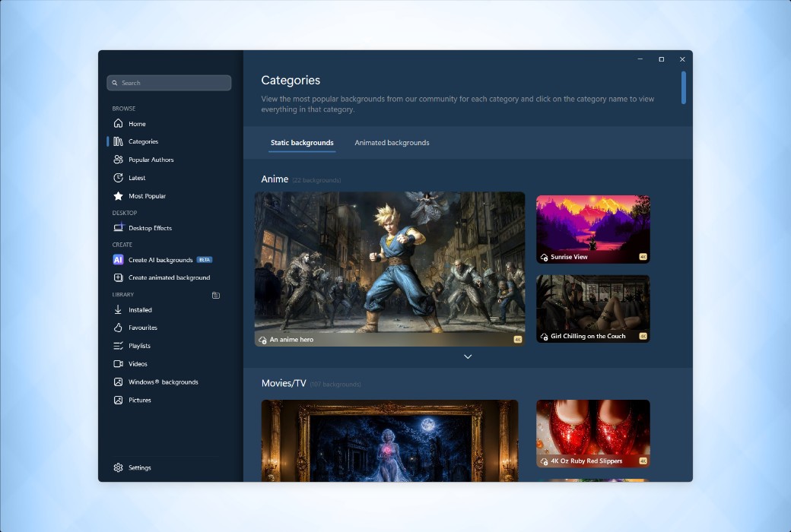791x532 pixels.
Task: Click the Desktop Effects monitor icon
Action: (118, 227)
